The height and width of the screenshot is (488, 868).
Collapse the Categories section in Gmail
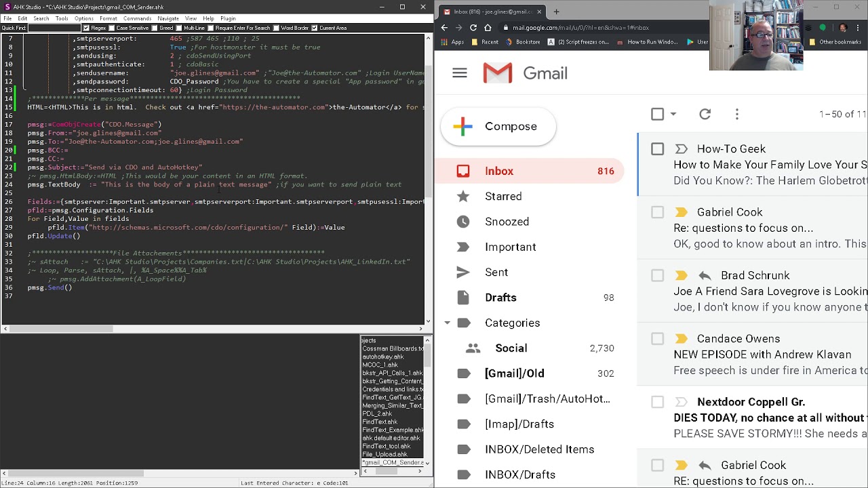coord(447,323)
